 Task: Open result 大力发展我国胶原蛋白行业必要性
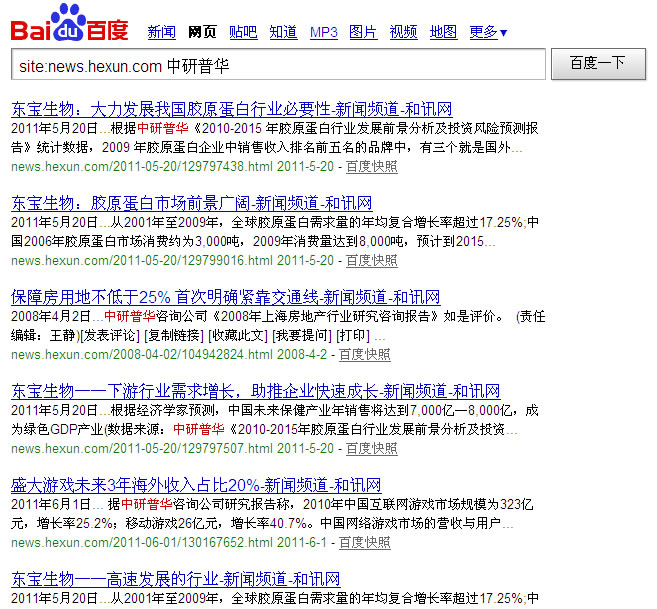[x=231, y=109]
